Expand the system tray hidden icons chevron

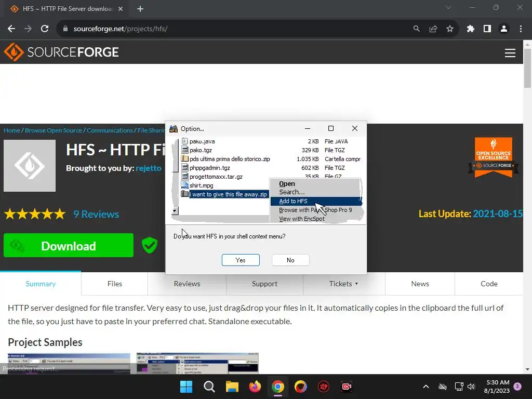[426, 387]
